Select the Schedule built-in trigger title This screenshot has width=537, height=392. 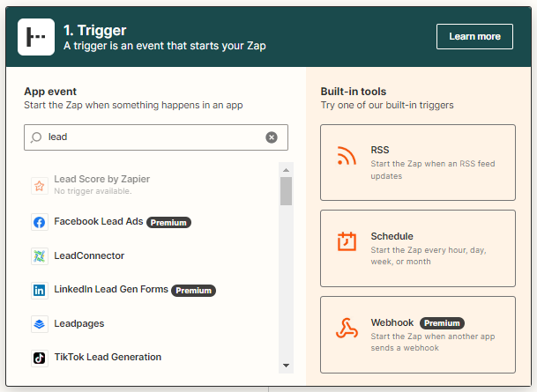[392, 236]
